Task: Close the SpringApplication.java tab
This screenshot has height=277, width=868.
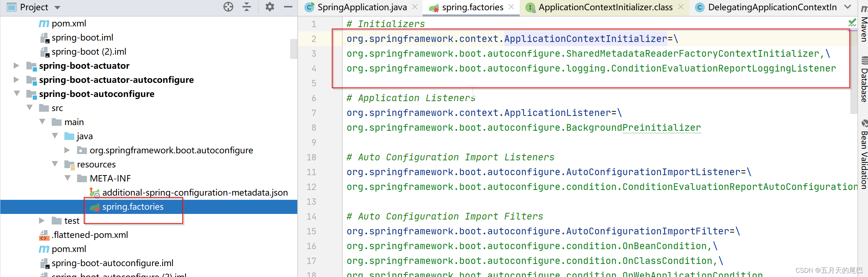Action: click(415, 7)
